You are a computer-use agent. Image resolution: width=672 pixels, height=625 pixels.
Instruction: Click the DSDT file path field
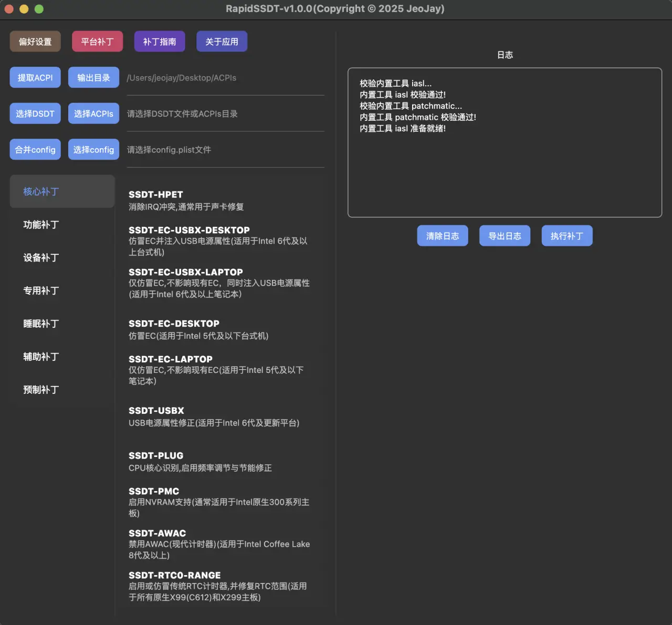tap(225, 114)
